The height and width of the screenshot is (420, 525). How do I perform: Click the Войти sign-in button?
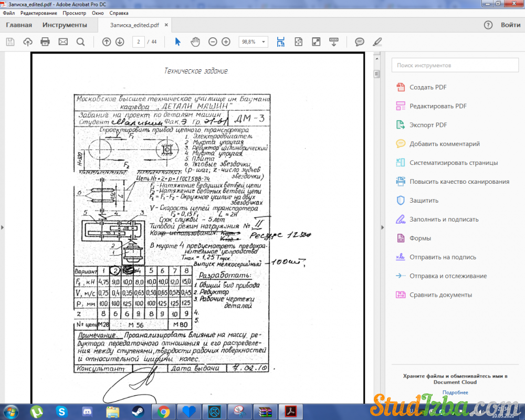point(510,25)
